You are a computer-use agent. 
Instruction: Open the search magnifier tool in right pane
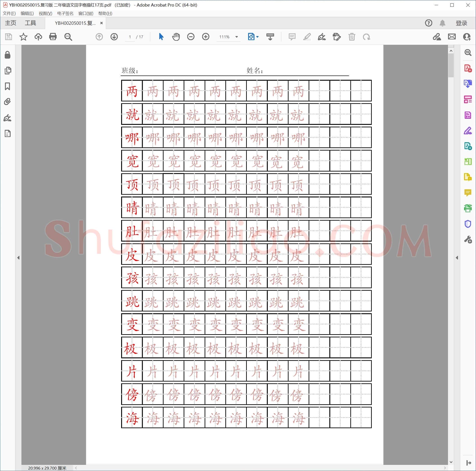point(468,53)
